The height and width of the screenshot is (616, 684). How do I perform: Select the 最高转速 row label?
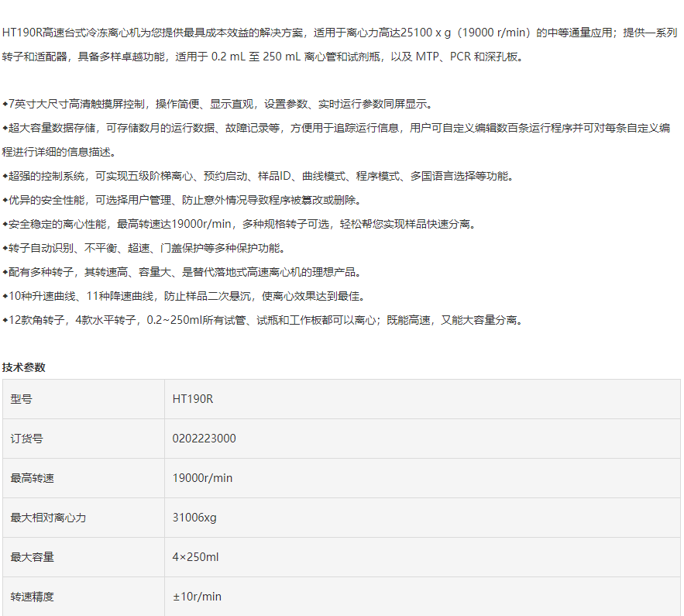pyautogui.click(x=33, y=478)
